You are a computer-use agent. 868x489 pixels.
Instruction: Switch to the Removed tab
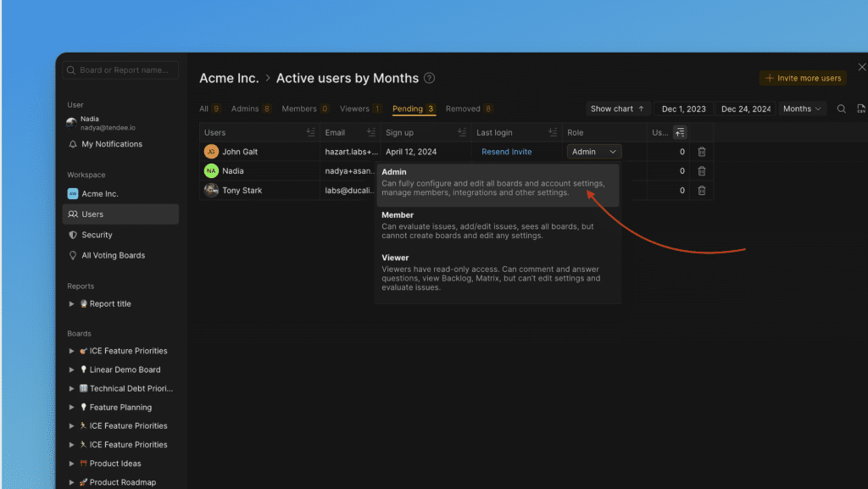(469, 109)
